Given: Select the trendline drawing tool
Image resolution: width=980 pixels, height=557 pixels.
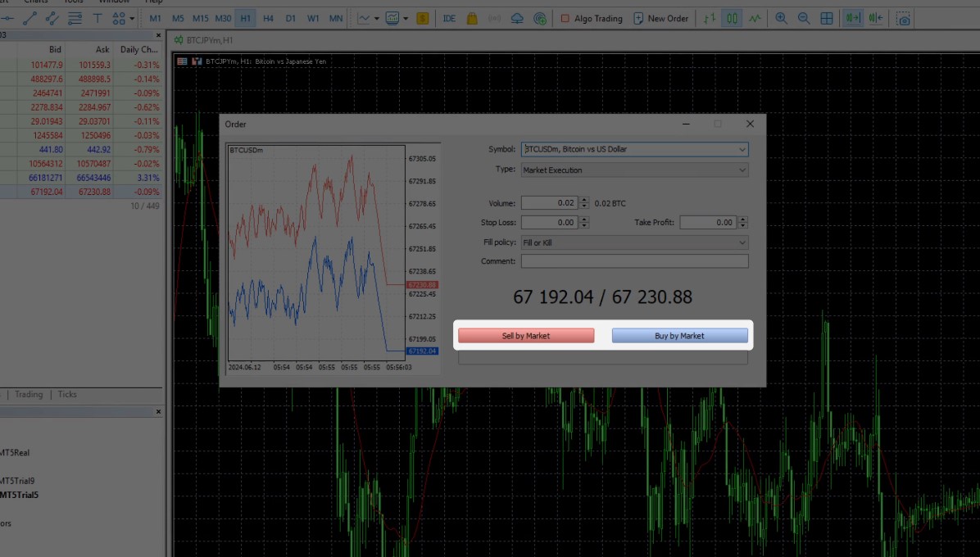Looking at the screenshot, I should [x=29, y=19].
